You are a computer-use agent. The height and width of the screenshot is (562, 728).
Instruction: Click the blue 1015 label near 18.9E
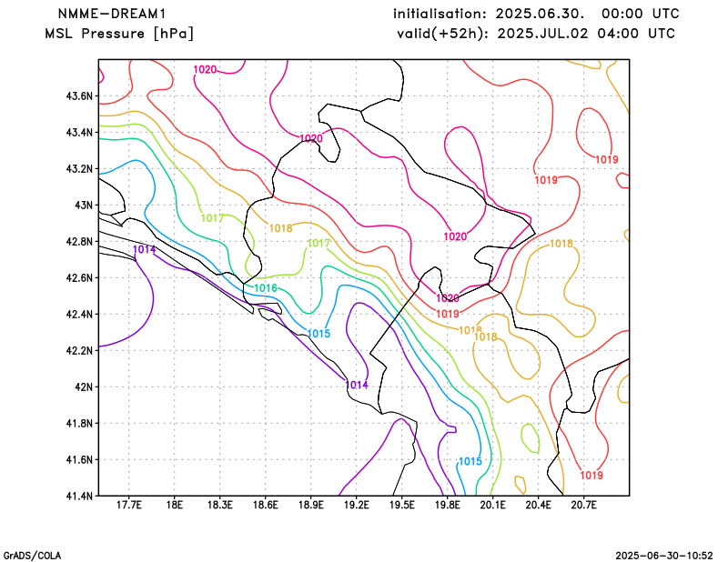coord(318,334)
